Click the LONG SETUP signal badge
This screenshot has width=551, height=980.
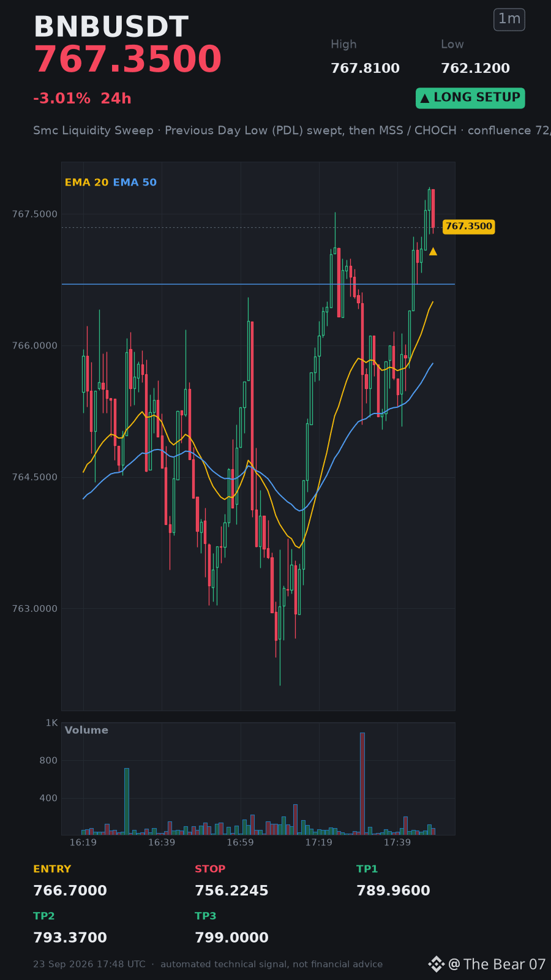tap(470, 98)
